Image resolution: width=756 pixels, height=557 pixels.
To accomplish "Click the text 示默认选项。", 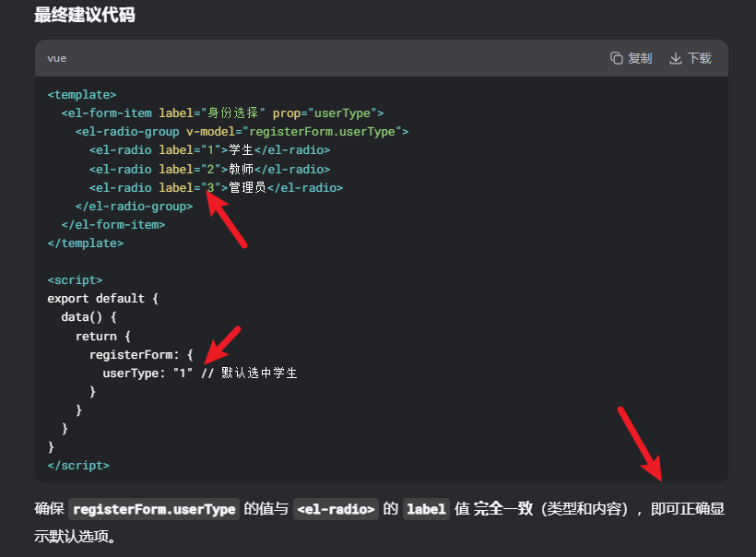I will (x=76, y=537).
